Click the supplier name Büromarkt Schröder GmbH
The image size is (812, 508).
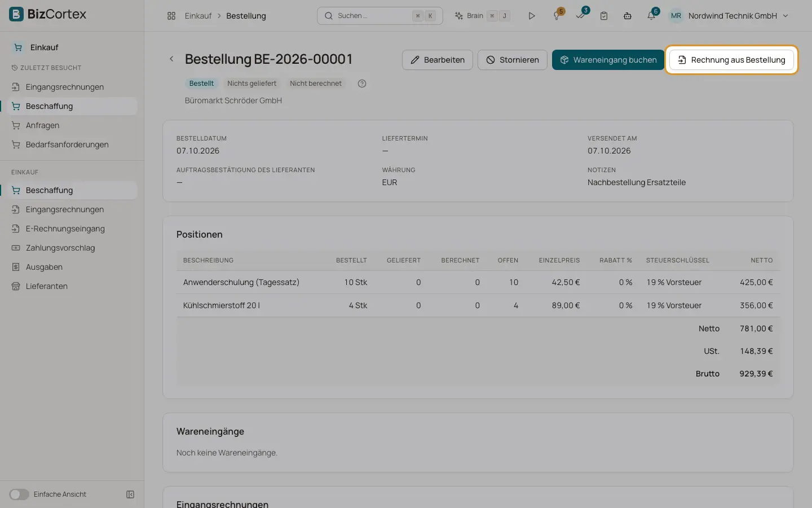click(x=233, y=100)
